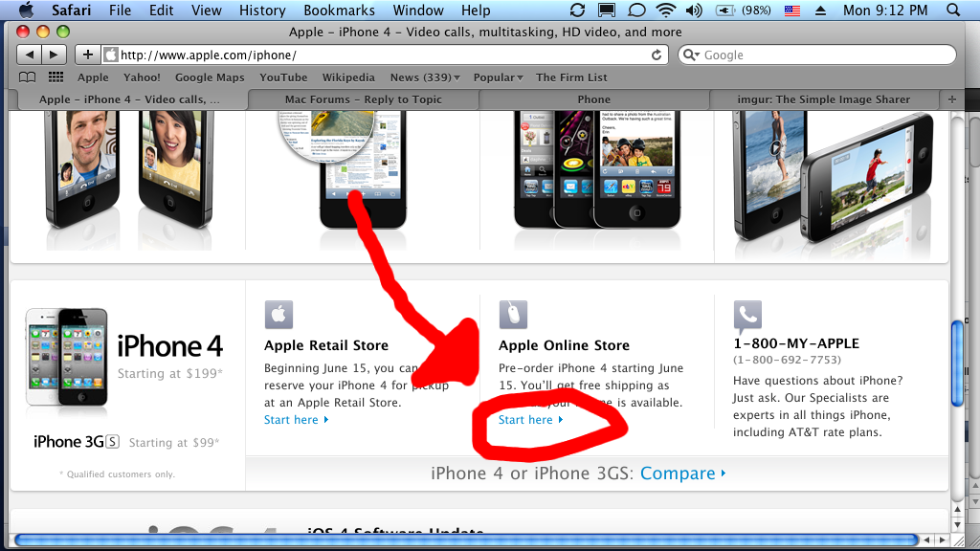Click the Google search magnifier dropdown
The width and height of the screenshot is (980, 551).
691,55
